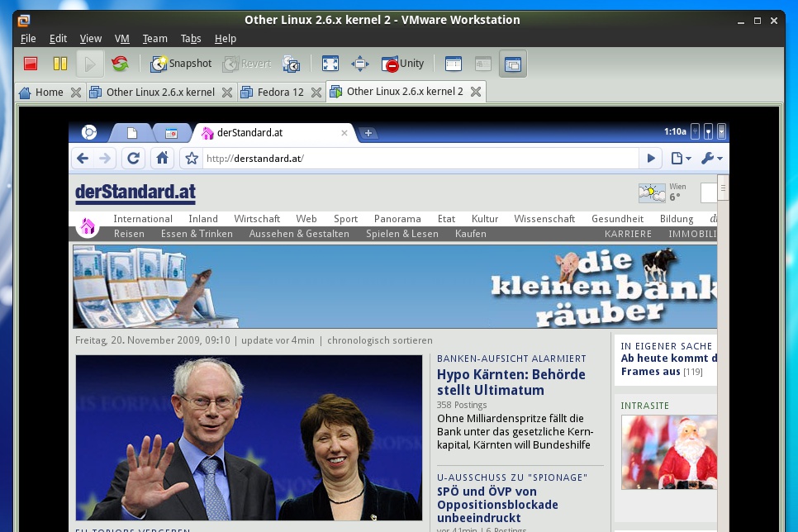
Task: Open the status area dropdown menu icon
Action: (722, 132)
